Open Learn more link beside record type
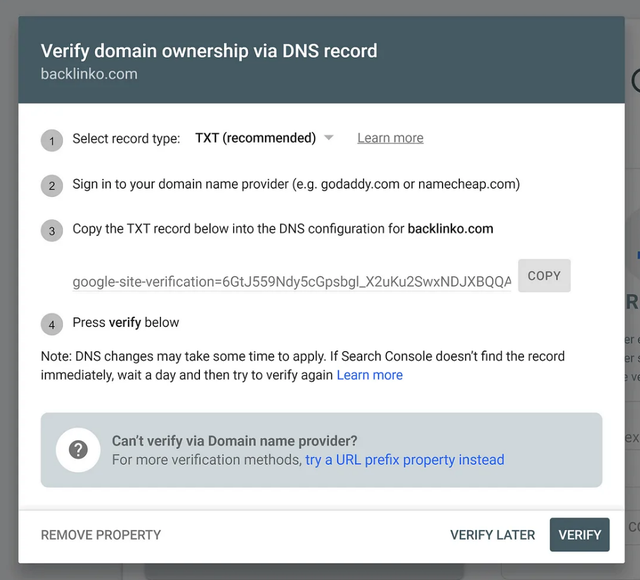 point(390,138)
